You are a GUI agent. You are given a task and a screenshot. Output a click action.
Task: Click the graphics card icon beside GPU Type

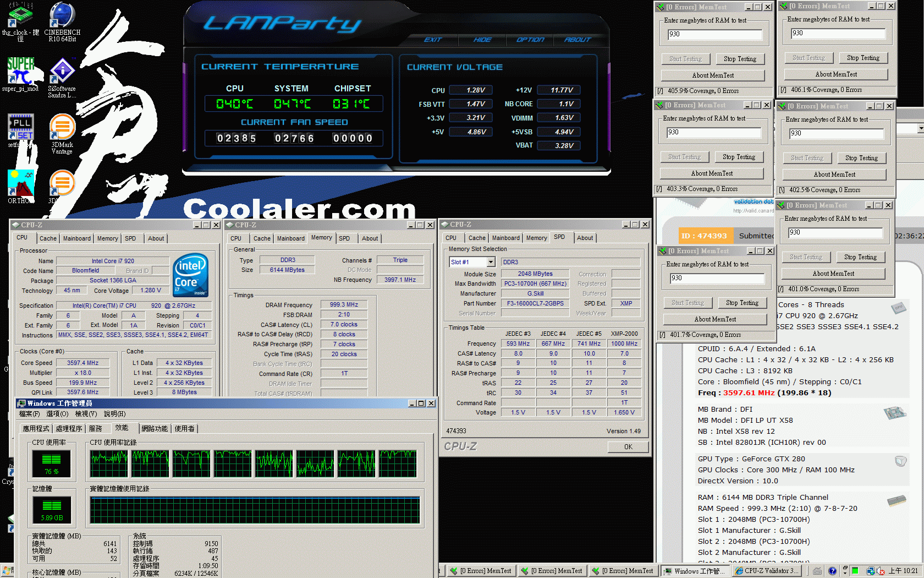click(900, 461)
